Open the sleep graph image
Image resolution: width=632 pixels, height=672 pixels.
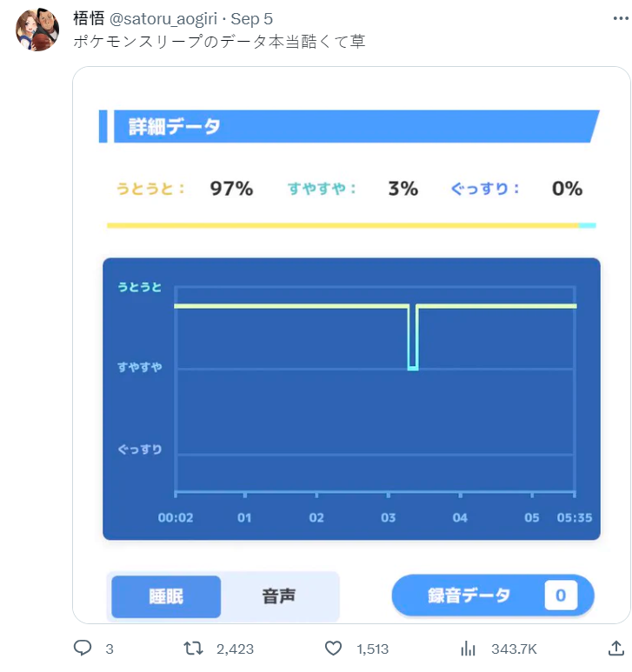point(351,398)
